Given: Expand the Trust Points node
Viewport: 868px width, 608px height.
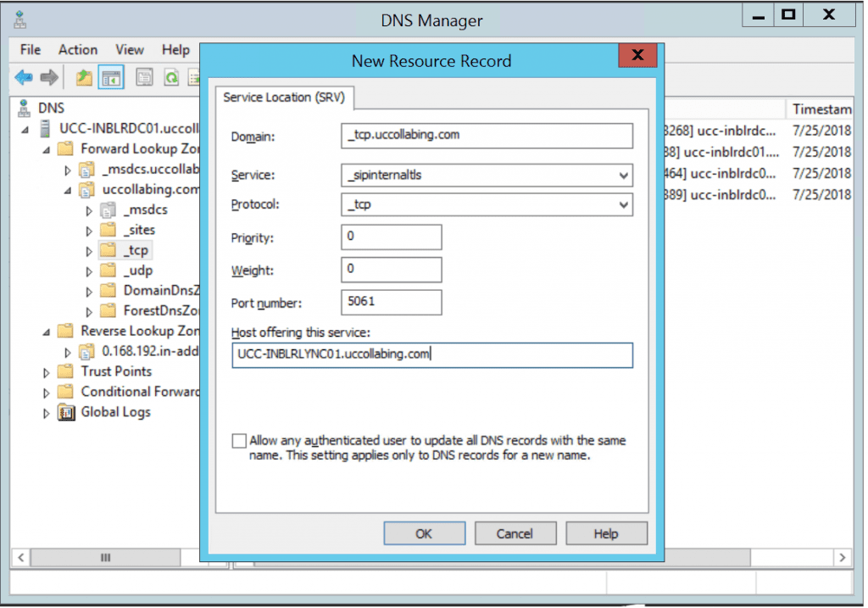Looking at the screenshot, I should click(x=48, y=371).
